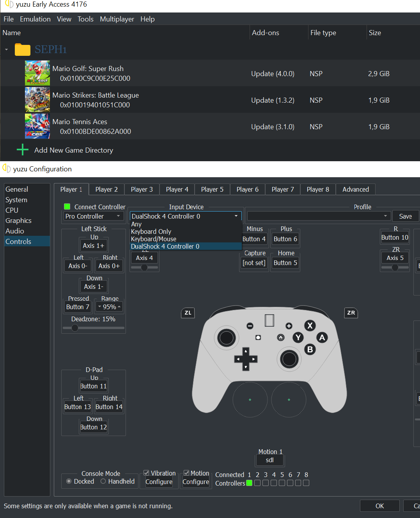The image size is (420, 518).
Task: Click the home button on controller image
Action: (281, 337)
